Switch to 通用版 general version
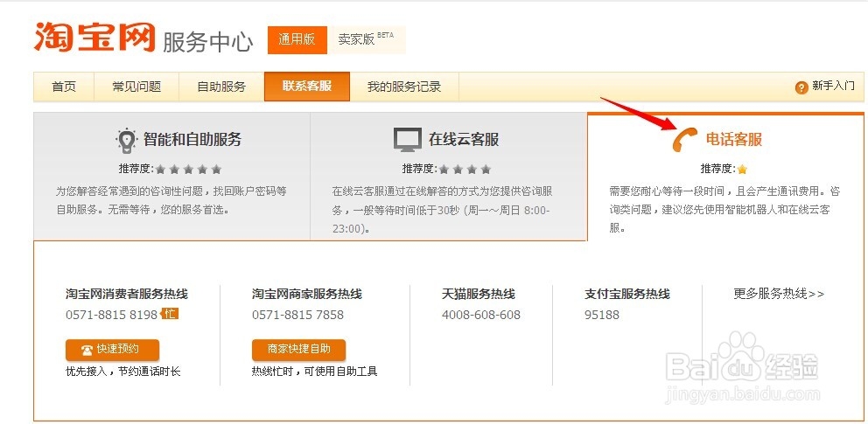 pyautogui.click(x=297, y=40)
